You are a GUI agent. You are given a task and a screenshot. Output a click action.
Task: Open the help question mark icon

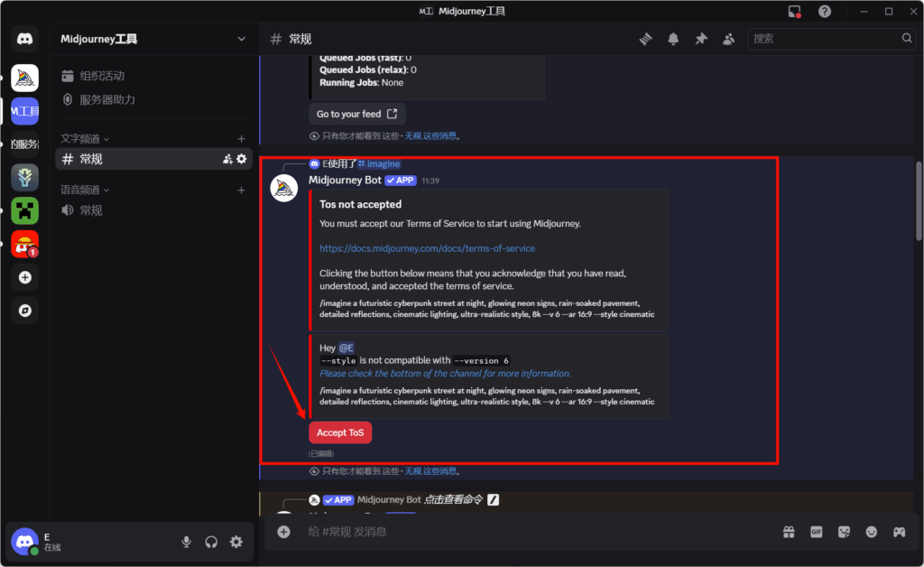pos(825,11)
